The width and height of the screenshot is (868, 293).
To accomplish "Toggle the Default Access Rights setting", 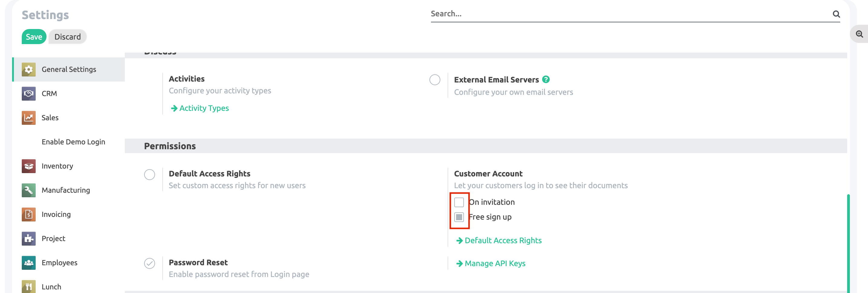I will point(150,175).
